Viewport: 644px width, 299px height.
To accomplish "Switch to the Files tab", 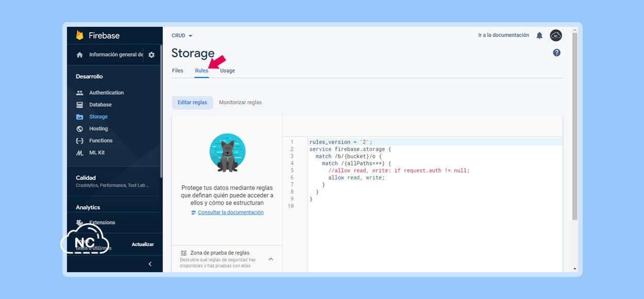I will click(x=178, y=71).
